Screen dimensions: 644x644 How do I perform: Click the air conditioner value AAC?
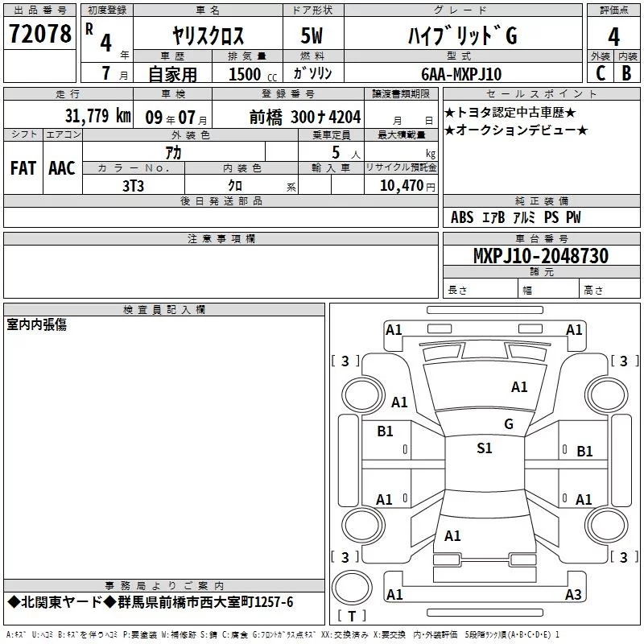click(62, 168)
